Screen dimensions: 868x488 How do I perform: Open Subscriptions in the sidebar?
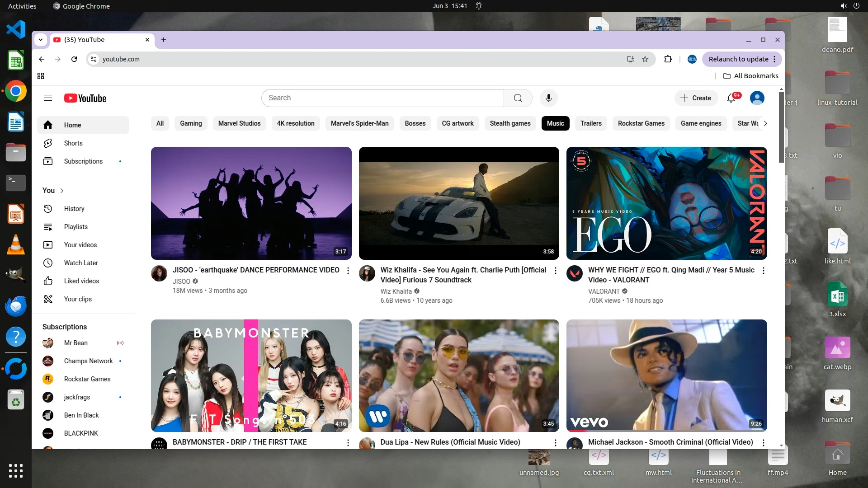pyautogui.click(x=83, y=161)
